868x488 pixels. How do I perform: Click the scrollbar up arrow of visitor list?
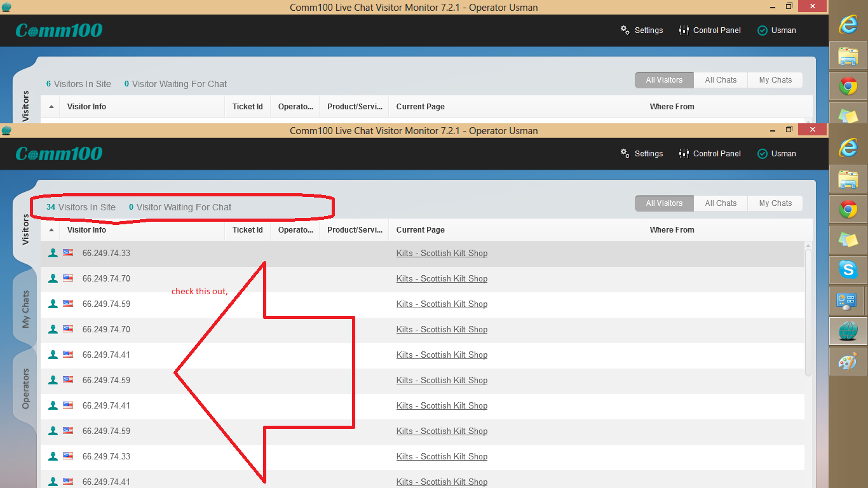pos(808,245)
